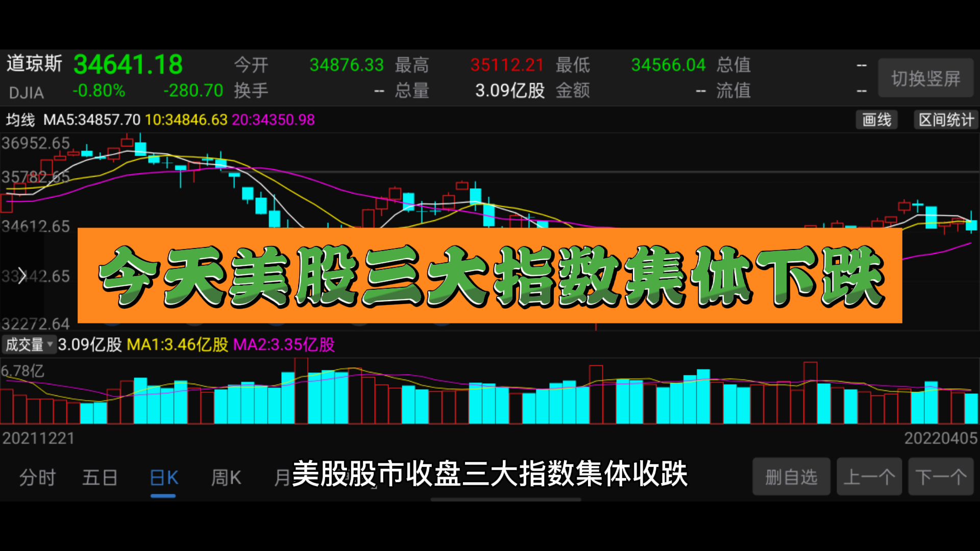Open the 画线 drawing tool
Image resolution: width=980 pixels, height=551 pixels.
[876, 120]
